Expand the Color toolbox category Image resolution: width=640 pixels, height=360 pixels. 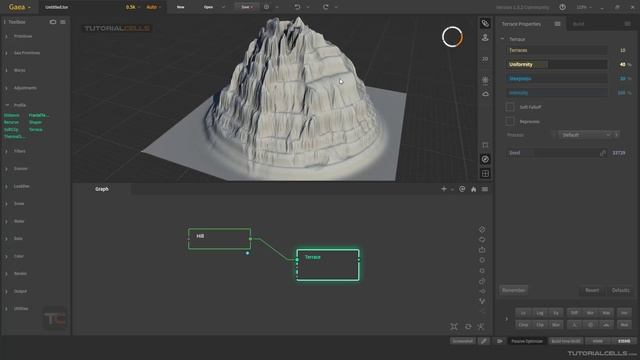(19, 256)
